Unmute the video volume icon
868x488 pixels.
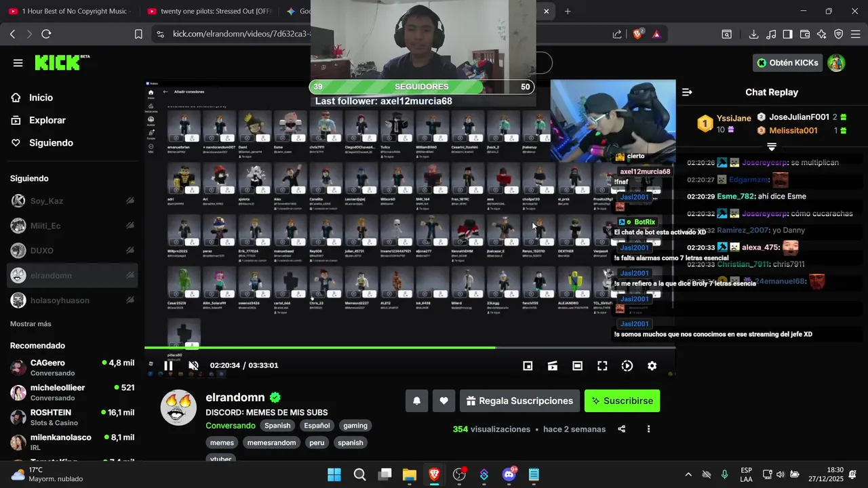pyautogui.click(x=193, y=366)
